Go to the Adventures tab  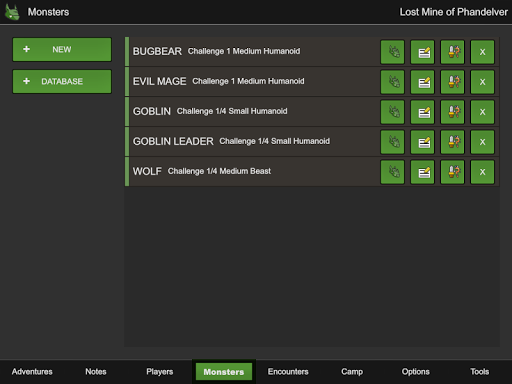[x=32, y=372]
